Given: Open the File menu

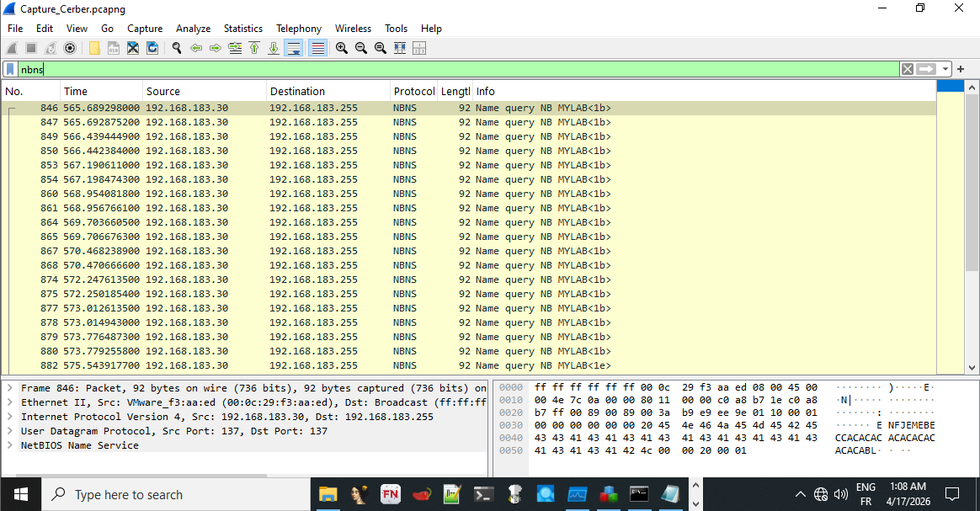Looking at the screenshot, I should coord(15,28).
